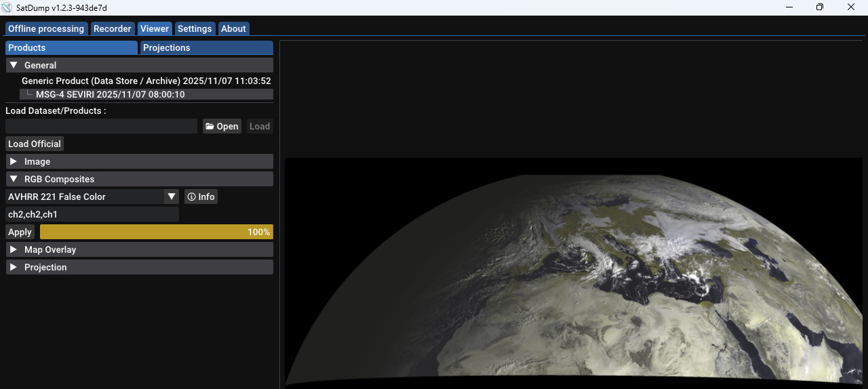The image size is (868, 389).
Task: Click the ch2,ch2,ch1 equation field
Action: point(92,214)
